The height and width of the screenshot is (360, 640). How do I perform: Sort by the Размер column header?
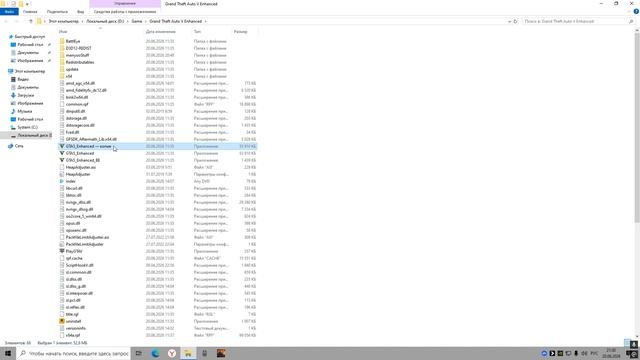coord(240,31)
